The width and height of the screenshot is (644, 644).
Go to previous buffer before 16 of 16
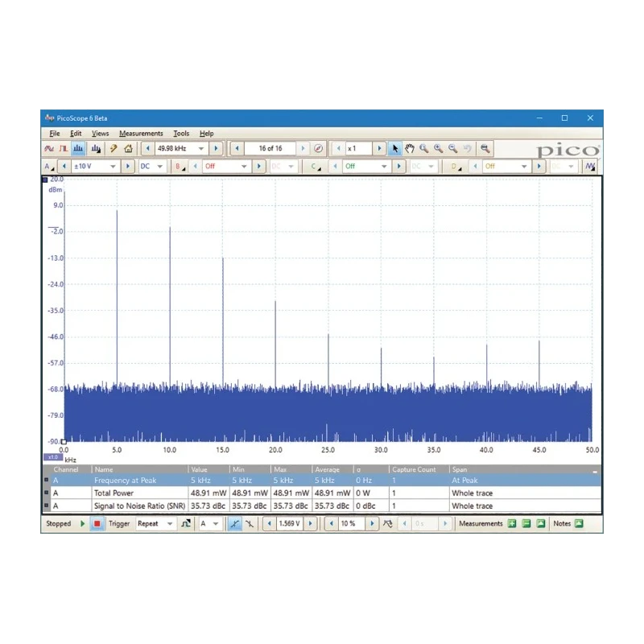tap(237, 149)
